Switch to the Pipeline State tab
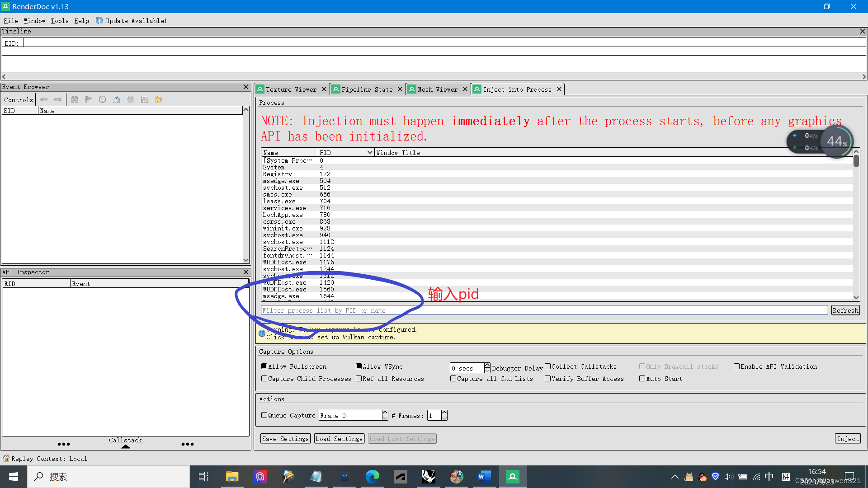Screen dimensions: 868x488 pyautogui.click(x=367, y=89)
